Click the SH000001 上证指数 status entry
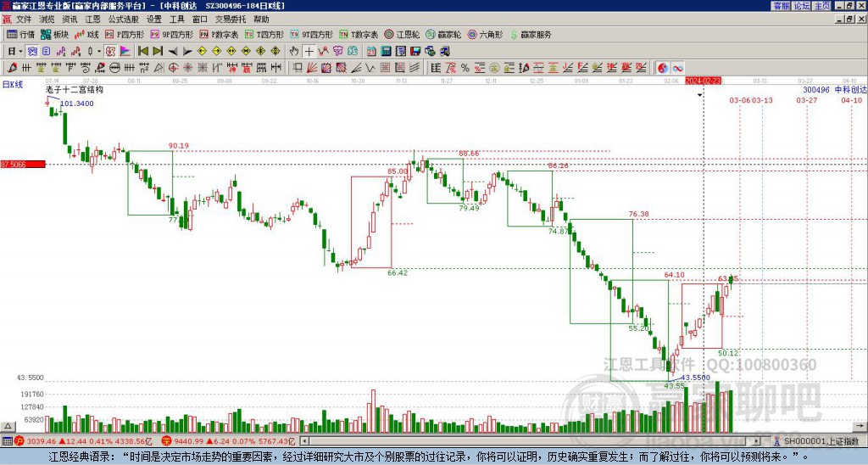The image size is (868, 465). 820,441
